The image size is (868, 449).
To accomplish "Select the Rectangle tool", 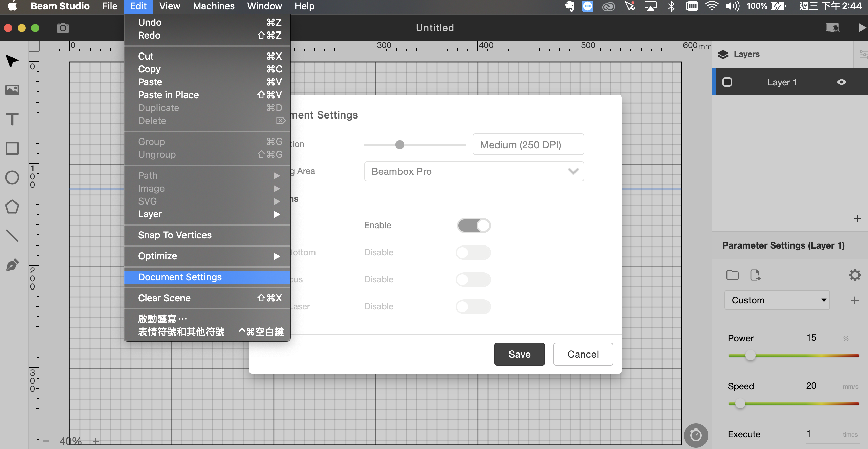I will (x=12, y=148).
